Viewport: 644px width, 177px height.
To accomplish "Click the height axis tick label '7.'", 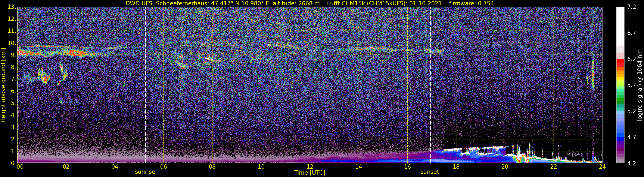I will (x=13, y=79).
